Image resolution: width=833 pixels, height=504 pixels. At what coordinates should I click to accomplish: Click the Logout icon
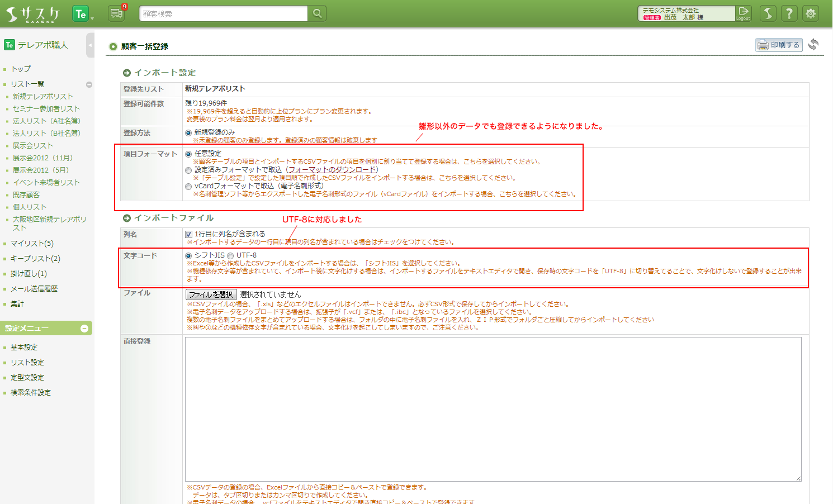[743, 13]
